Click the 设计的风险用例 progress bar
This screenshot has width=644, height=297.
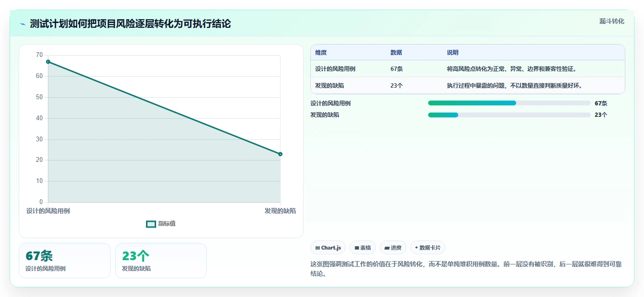tap(509, 103)
